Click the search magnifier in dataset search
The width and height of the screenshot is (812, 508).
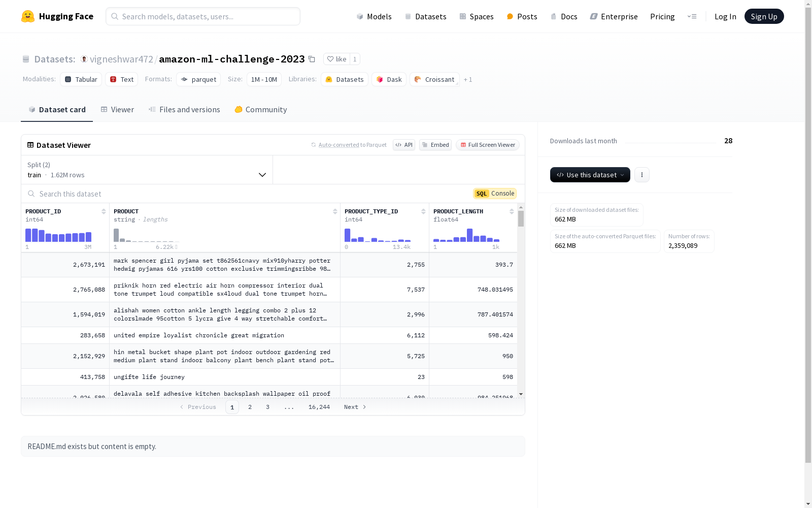click(x=31, y=194)
